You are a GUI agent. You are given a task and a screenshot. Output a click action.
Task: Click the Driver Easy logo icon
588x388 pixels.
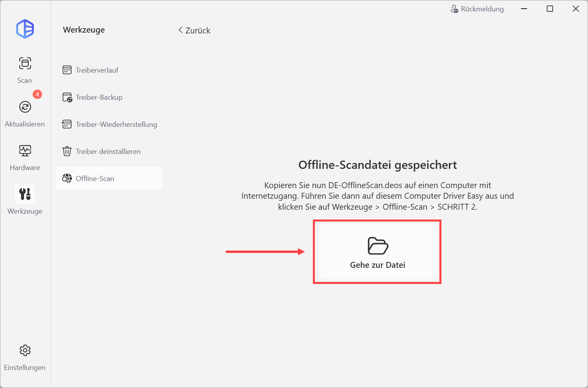click(25, 29)
